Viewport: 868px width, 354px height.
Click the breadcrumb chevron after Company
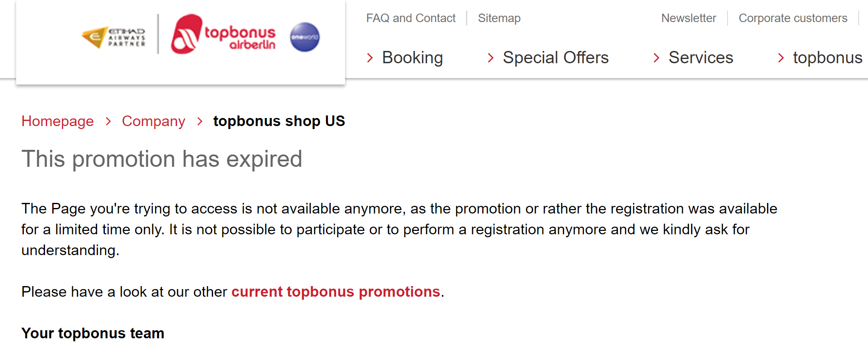click(199, 121)
